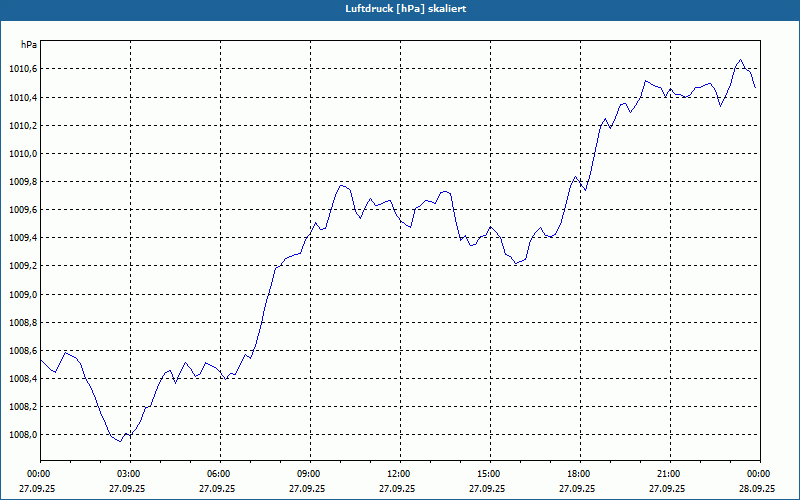800x500 pixels.
Task: Click the 00:00 time label dated 28.09.25
Action: [759, 474]
